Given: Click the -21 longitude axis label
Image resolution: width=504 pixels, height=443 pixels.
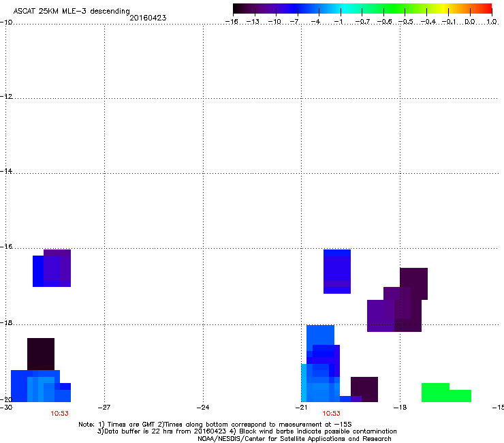Looking at the screenshot, I should pyautogui.click(x=301, y=408).
